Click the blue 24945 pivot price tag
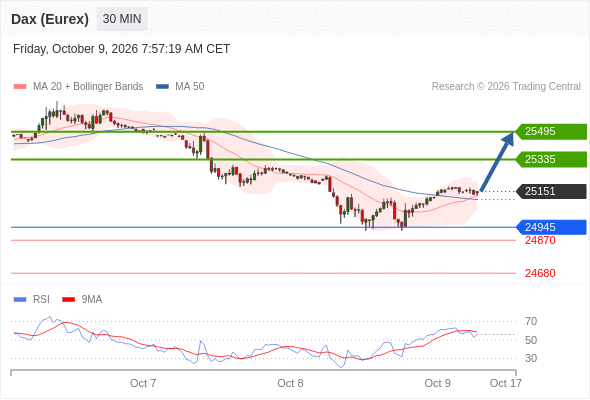The height and width of the screenshot is (400, 590). point(551,227)
